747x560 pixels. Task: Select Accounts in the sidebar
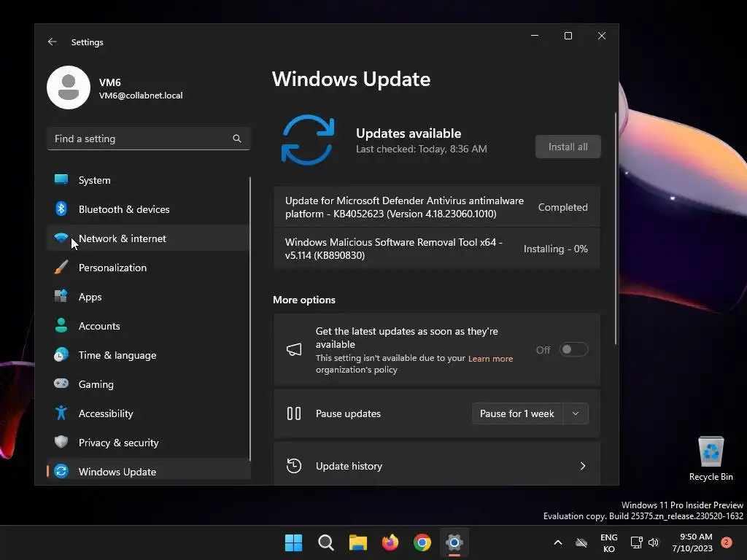(149, 326)
